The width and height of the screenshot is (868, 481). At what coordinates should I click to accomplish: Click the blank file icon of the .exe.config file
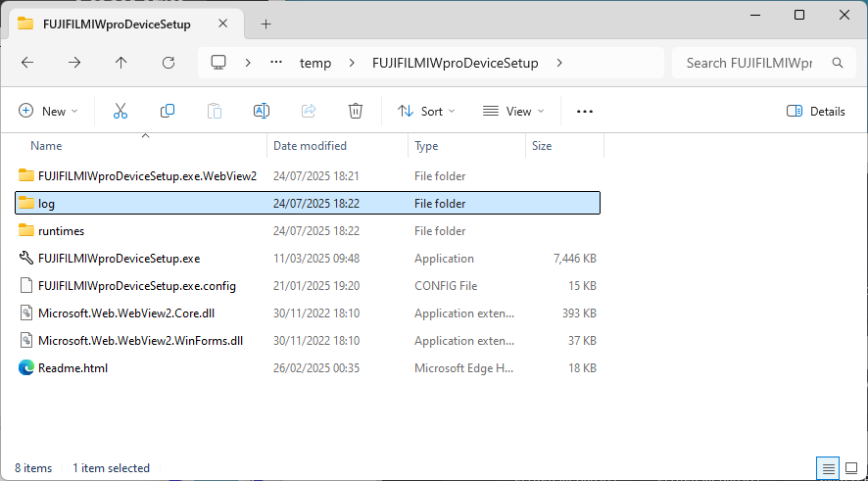point(26,286)
